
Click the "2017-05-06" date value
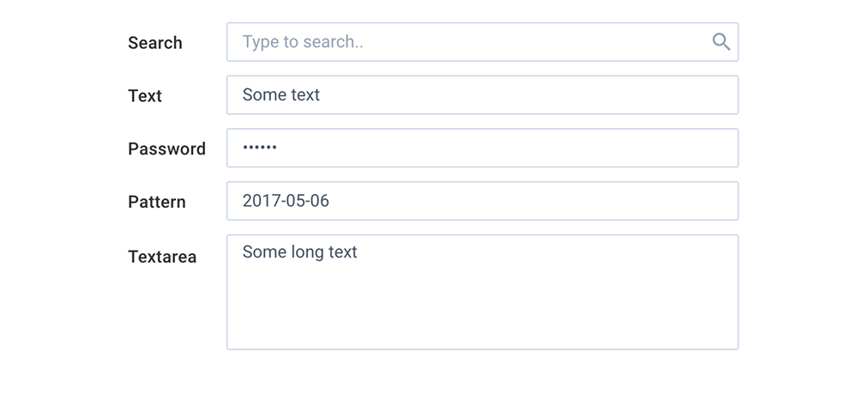pyautogui.click(x=286, y=202)
